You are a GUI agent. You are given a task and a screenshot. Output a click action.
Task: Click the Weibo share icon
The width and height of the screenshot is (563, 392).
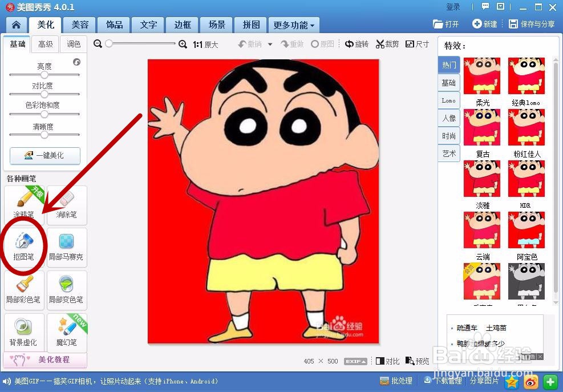tap(531, 382)
